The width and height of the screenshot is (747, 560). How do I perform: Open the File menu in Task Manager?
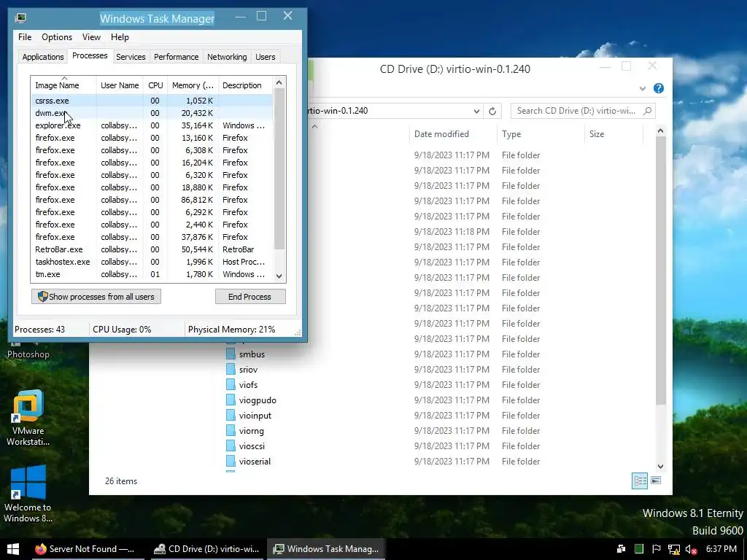click(x=25, y=37)
